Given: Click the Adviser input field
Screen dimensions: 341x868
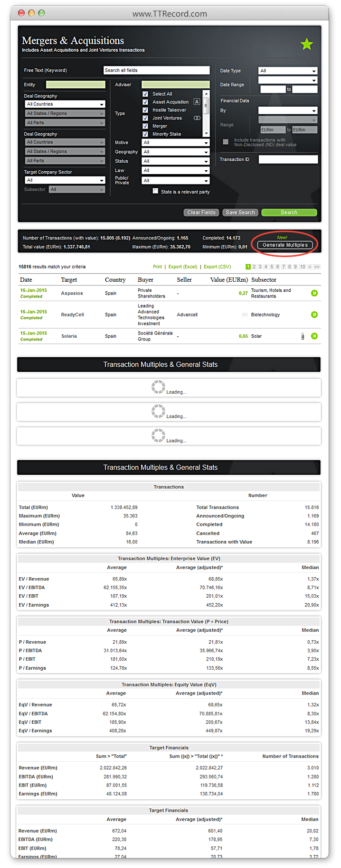Looking at the screenshot, I should 175,84.
